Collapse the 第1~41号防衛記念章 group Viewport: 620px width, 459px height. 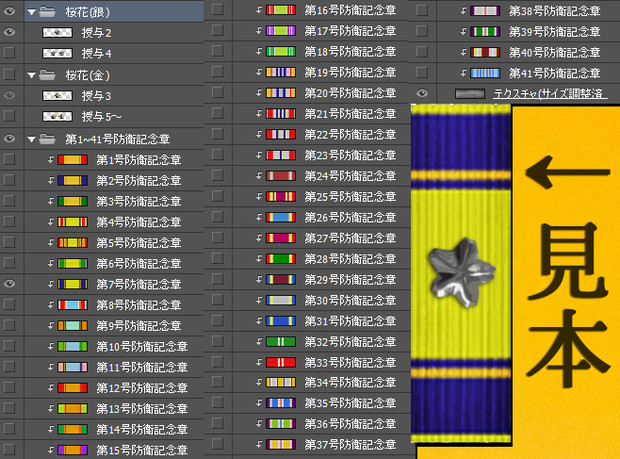(x=31, y=139)
